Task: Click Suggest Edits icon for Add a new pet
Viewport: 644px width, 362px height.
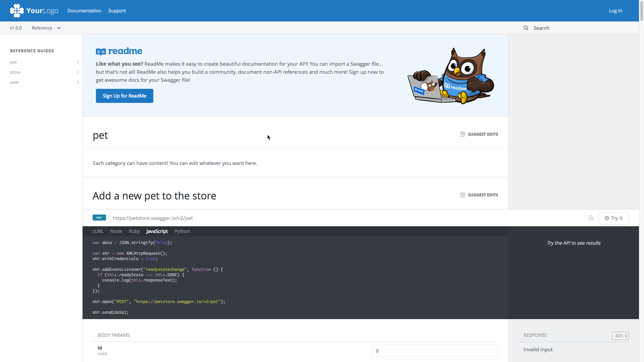Action: click(x=463, y=195)
